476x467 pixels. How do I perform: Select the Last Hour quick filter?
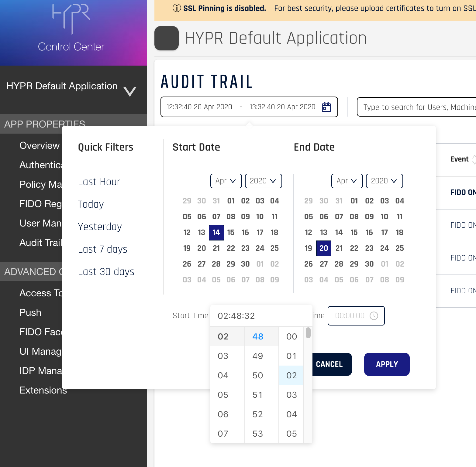click(x=99, y=182)
